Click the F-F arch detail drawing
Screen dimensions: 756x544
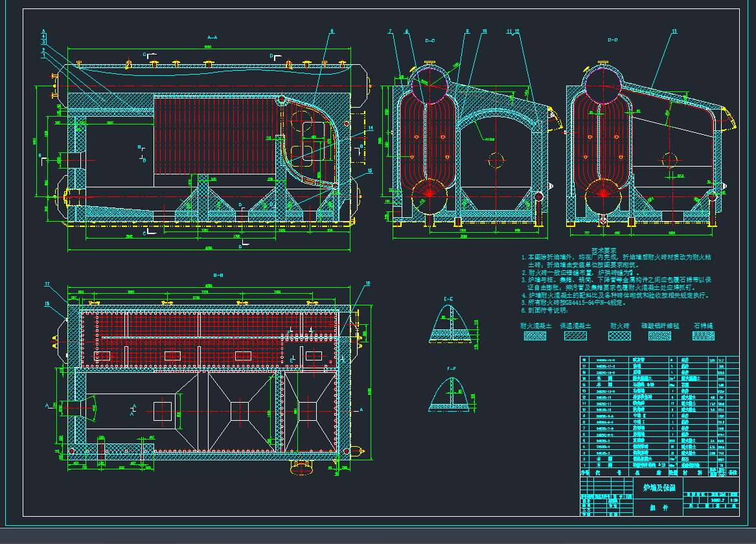point(449,394)
